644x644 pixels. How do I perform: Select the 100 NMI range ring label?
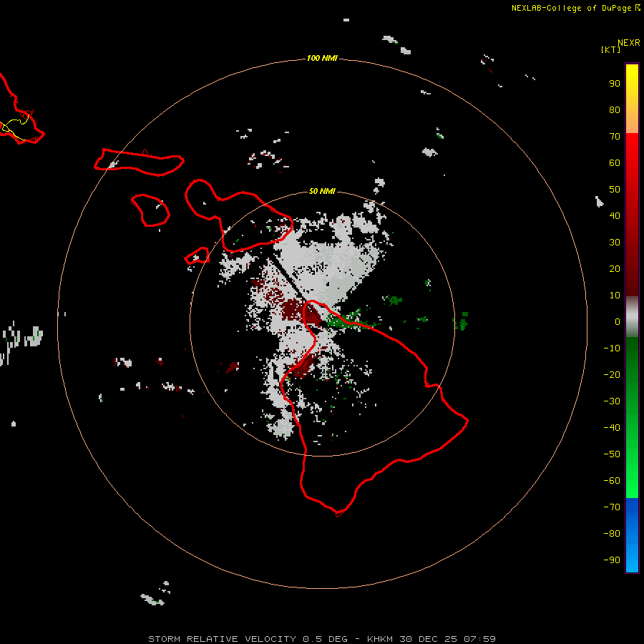tap(322, 59)
